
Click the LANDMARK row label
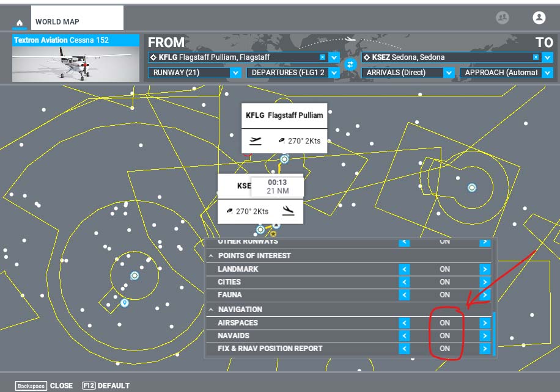pos(238,269)
